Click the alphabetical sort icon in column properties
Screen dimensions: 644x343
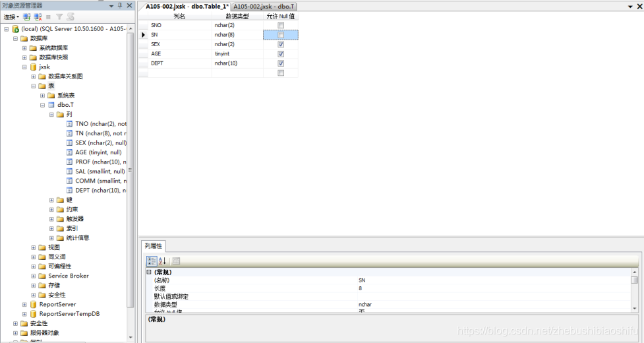pos(162,261)
